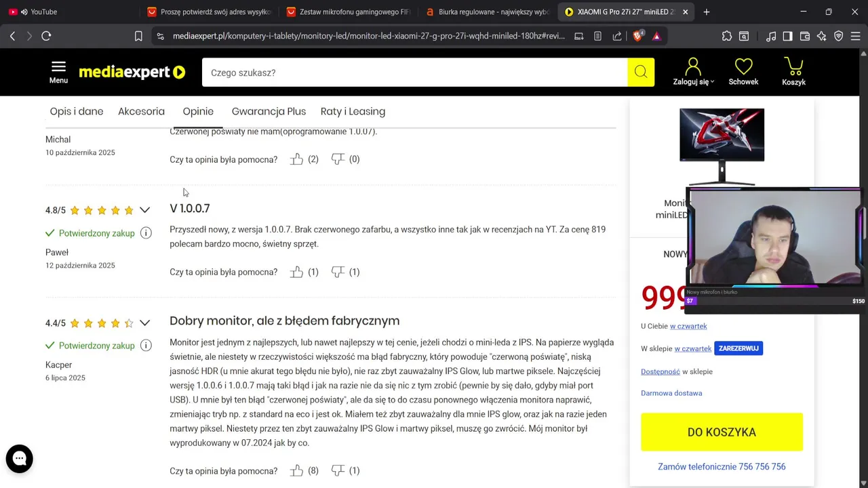Expand the 4.4/5 rating details chevron
The height and width of the screenshot is (488, 868).
pyautogui.click(x=144, y=323)
